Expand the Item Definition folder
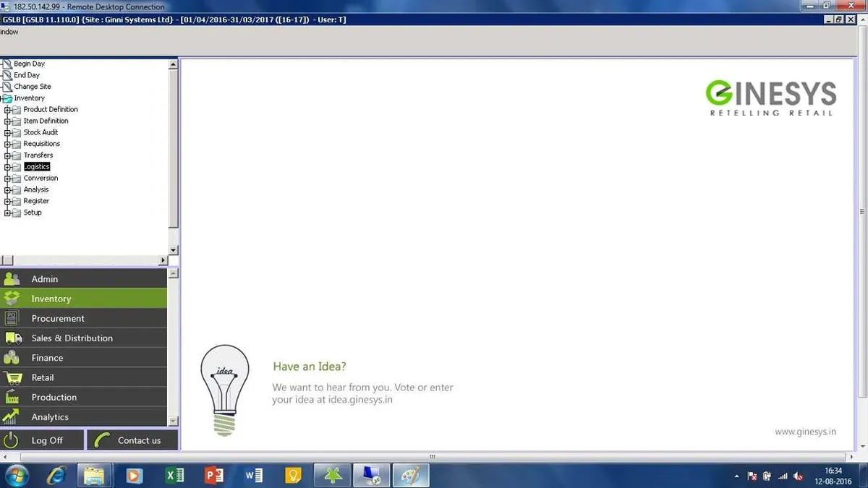 click(x=8, y=121)
